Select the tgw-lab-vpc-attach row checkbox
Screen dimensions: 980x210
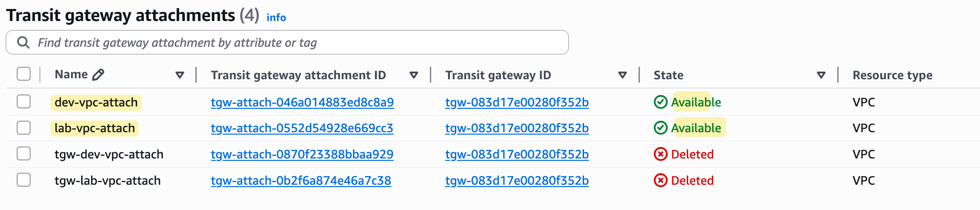[23, 180]
